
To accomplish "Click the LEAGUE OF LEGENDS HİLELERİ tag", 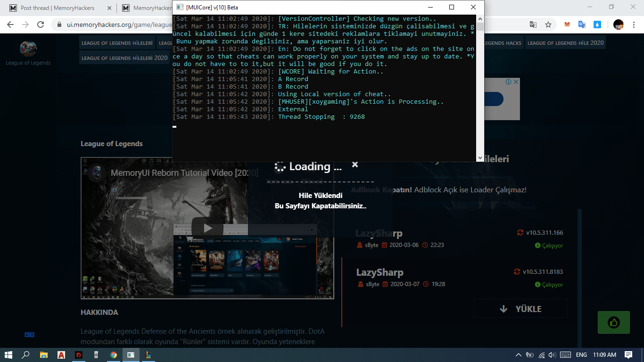I will tap(117, 43).
